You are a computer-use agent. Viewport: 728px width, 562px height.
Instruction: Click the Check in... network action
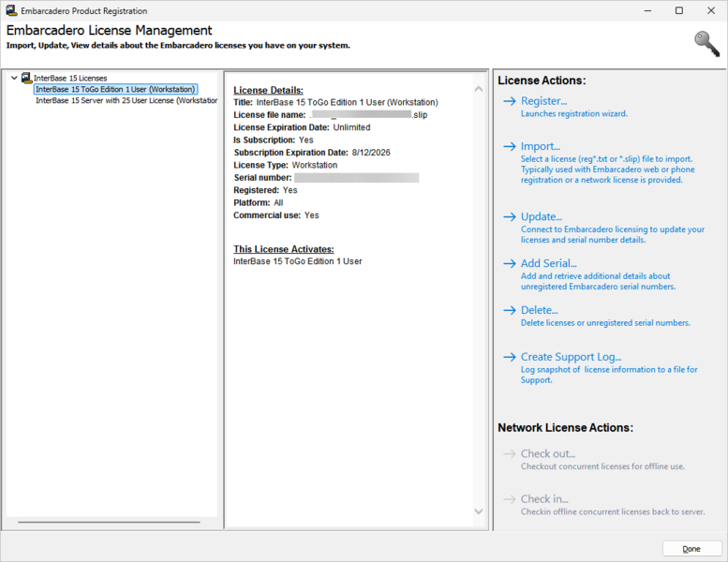click(x=544, y=499)
